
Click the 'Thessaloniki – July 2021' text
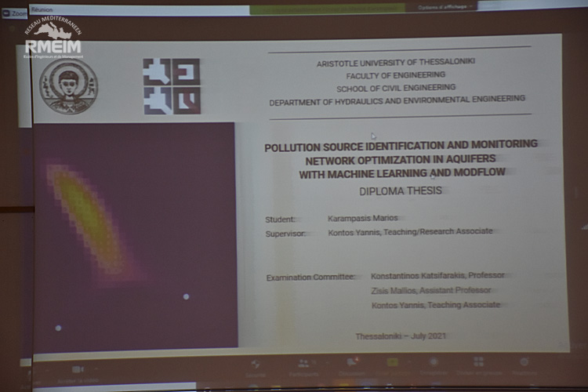click(401, 336)
